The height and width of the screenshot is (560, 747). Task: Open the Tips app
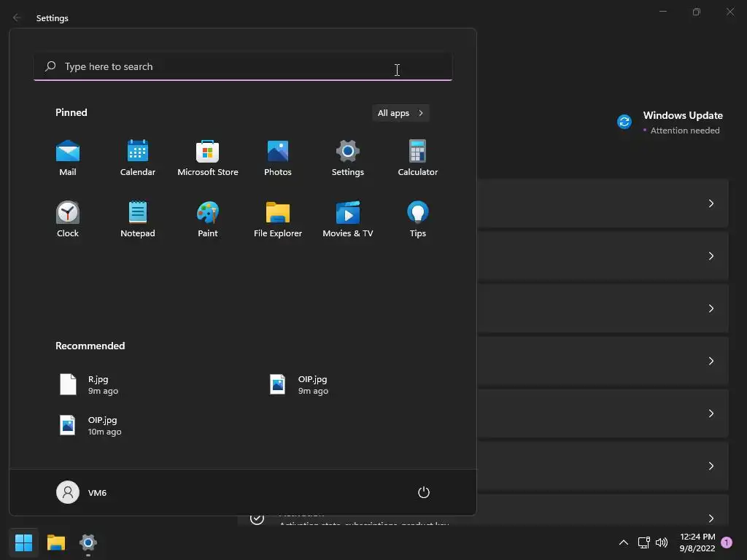coord(418,219)
